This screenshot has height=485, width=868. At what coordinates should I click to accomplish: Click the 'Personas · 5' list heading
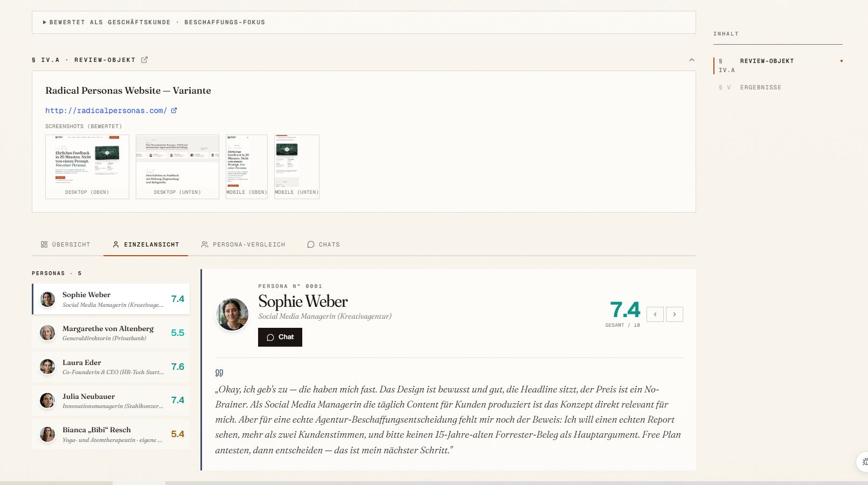[57, 273]
